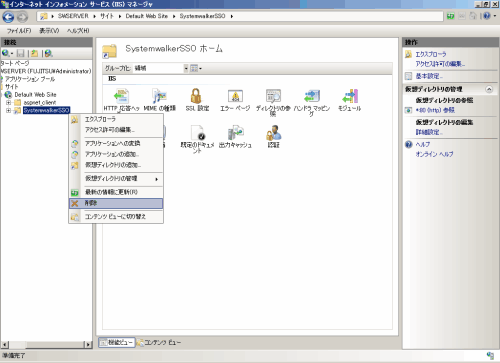The height and width of the screenshot is (363, 500).
Task: Select the aspnet_client folder in the tree
Action: pyautogui.click(x=40, y=102)
